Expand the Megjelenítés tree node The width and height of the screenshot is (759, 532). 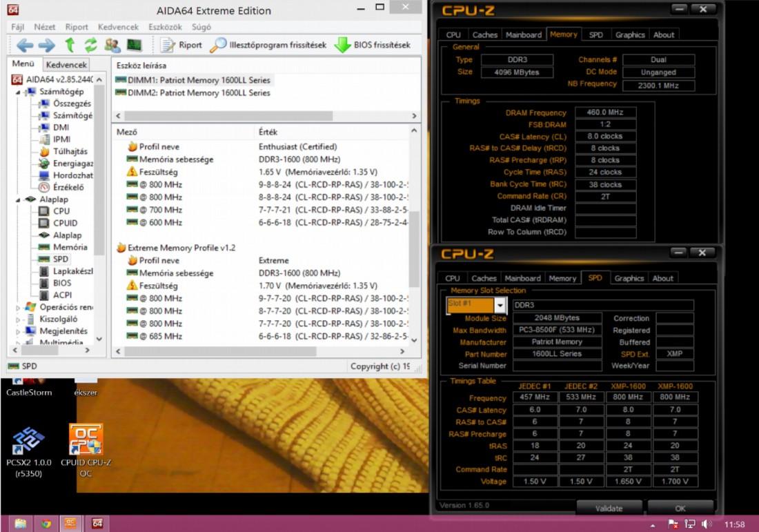click(19, 332)
